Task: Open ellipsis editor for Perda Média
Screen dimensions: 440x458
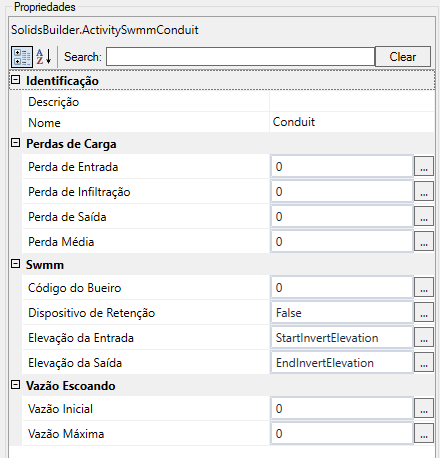Action: 424,241
